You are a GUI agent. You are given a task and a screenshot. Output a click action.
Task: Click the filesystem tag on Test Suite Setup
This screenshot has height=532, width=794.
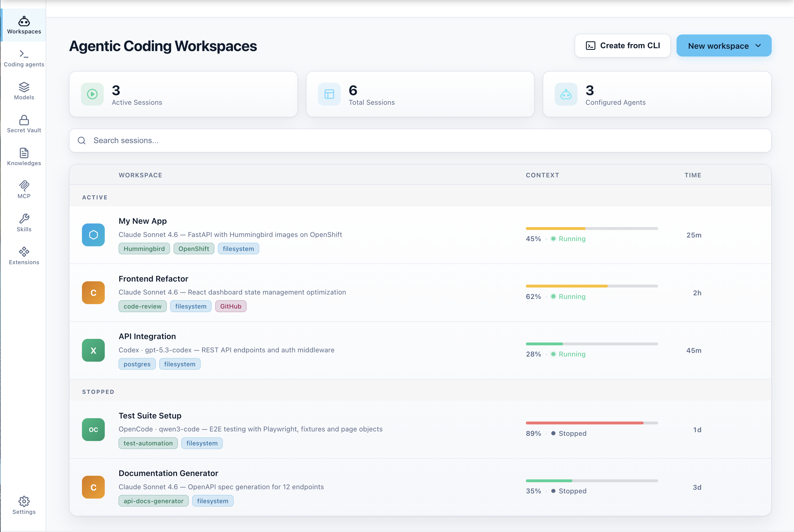(x=202, y=443)
